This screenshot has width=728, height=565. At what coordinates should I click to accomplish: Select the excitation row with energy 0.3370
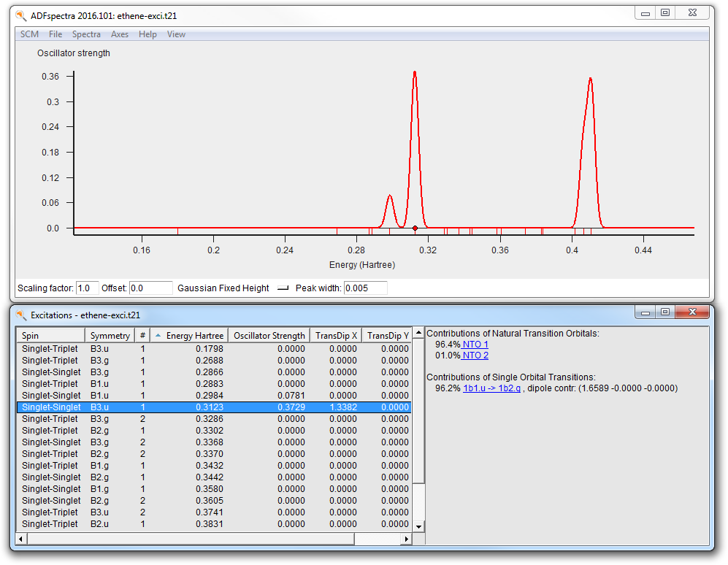214,453
